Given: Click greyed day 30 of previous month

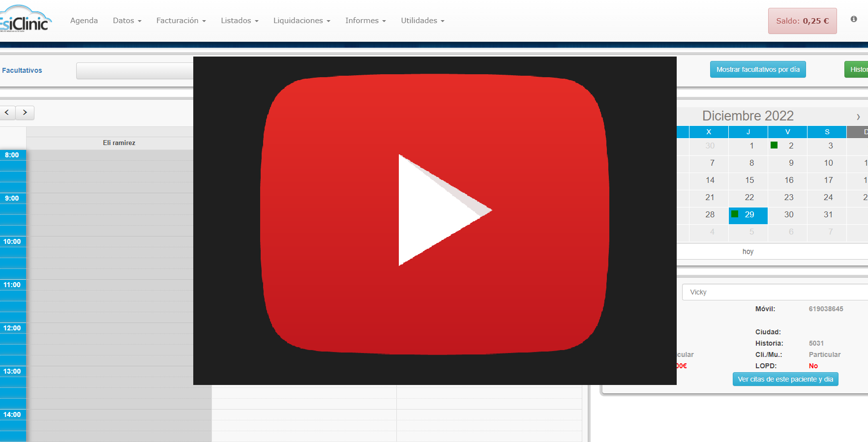Looking at the screenshot, I should [x=709, y=146].
